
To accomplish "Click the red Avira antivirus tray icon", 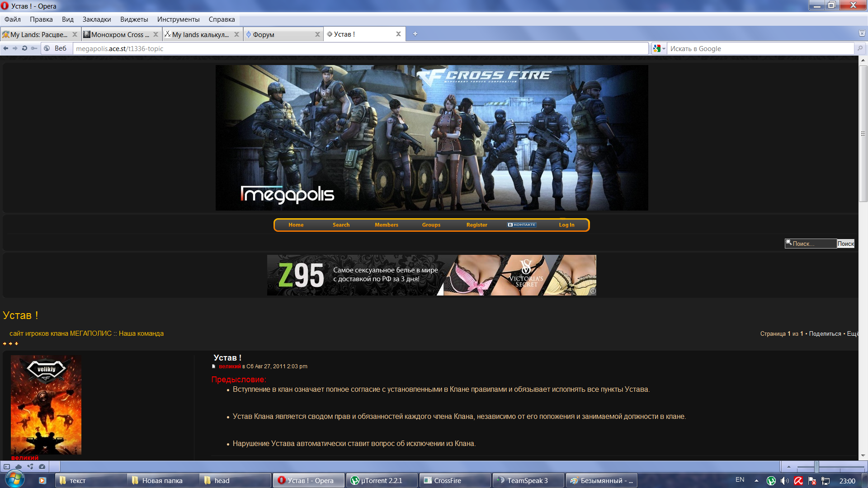I will 798,481.
